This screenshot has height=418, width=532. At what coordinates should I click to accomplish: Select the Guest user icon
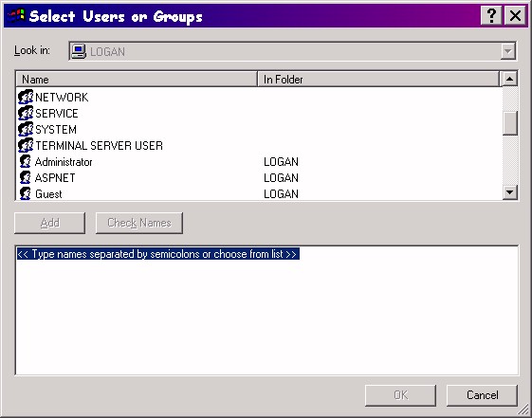tap(25, 193)
